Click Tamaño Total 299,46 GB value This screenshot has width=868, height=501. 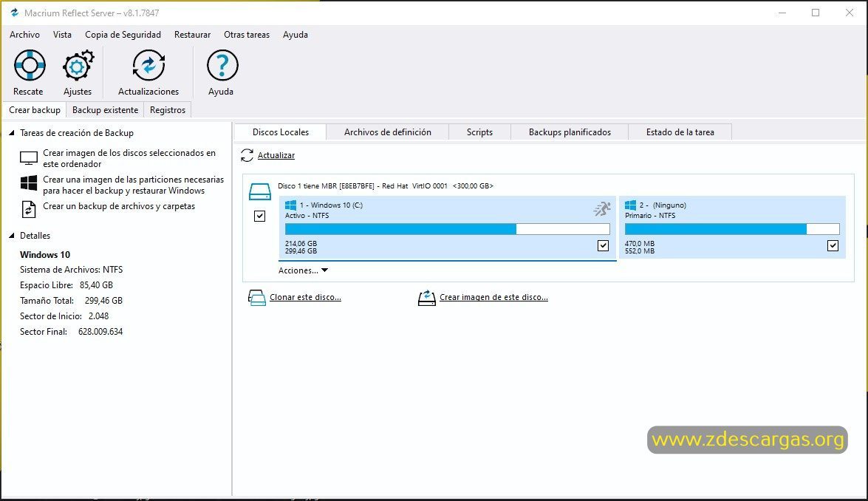(x=103, y=301)
